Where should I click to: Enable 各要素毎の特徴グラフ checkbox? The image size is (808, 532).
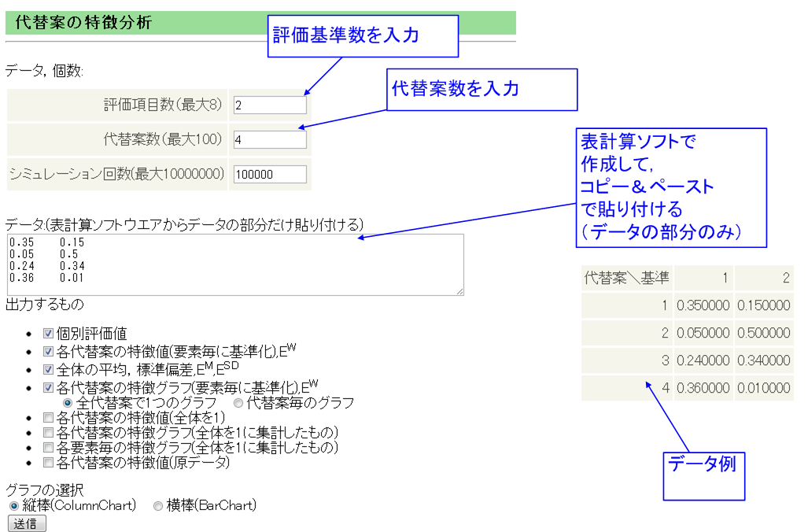pyautogui.click(x=48, y=447)
